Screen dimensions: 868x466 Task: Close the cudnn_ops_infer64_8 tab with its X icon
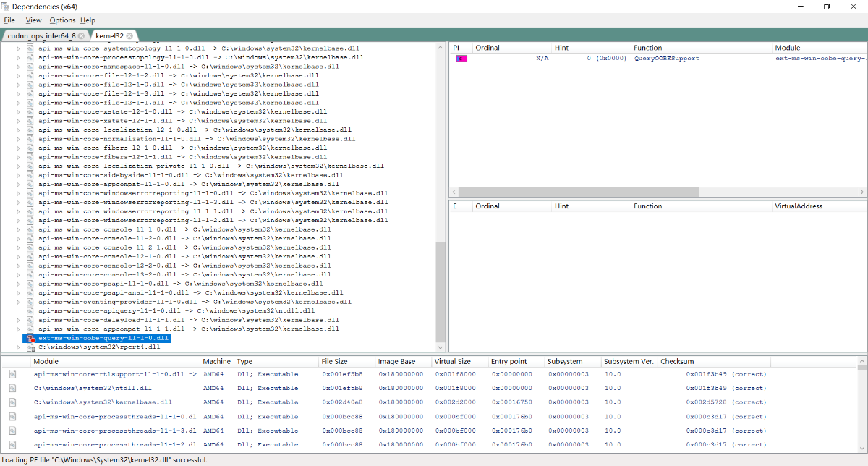(x=82, y=35)
